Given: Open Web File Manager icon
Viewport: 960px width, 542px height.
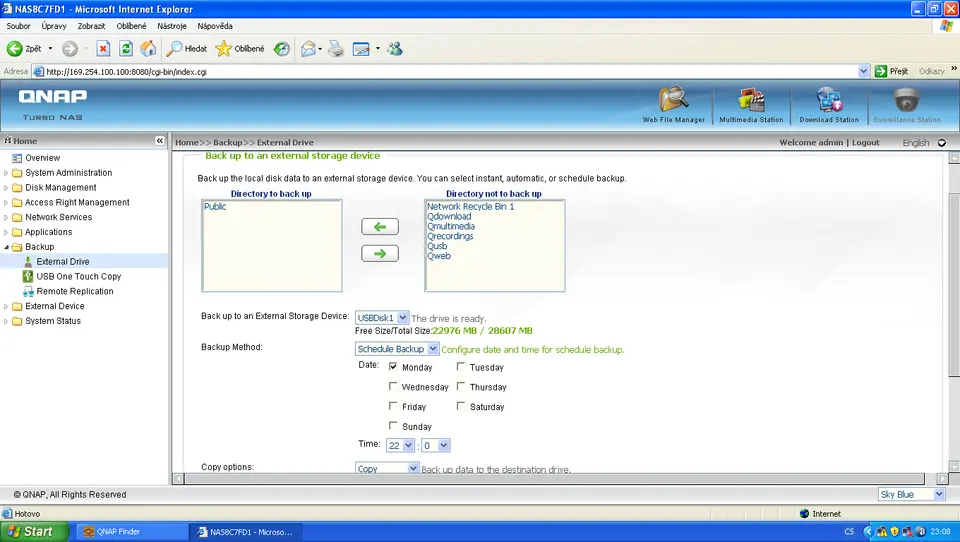Looking at the screenshot, I should [673, 103].
